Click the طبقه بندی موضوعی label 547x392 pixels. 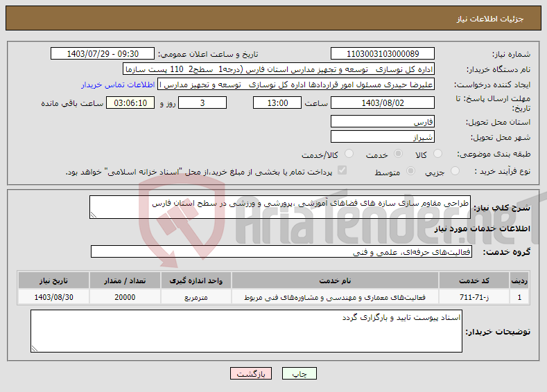pyautogui.click(x=494, y=154)
